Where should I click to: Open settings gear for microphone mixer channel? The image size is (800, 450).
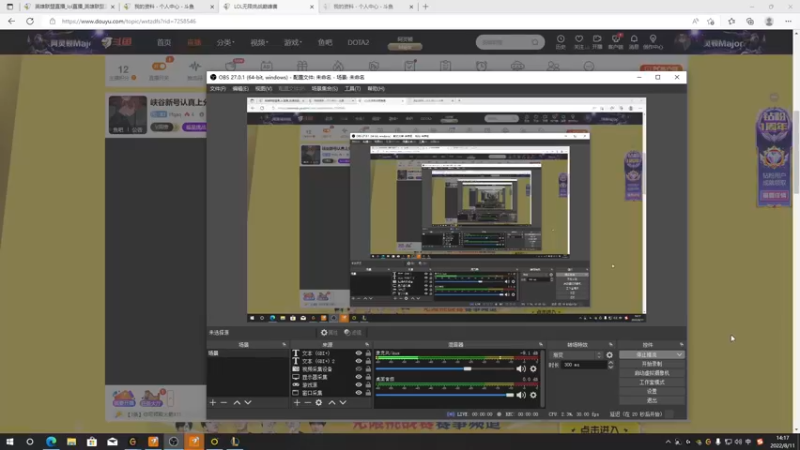[533, 369]
